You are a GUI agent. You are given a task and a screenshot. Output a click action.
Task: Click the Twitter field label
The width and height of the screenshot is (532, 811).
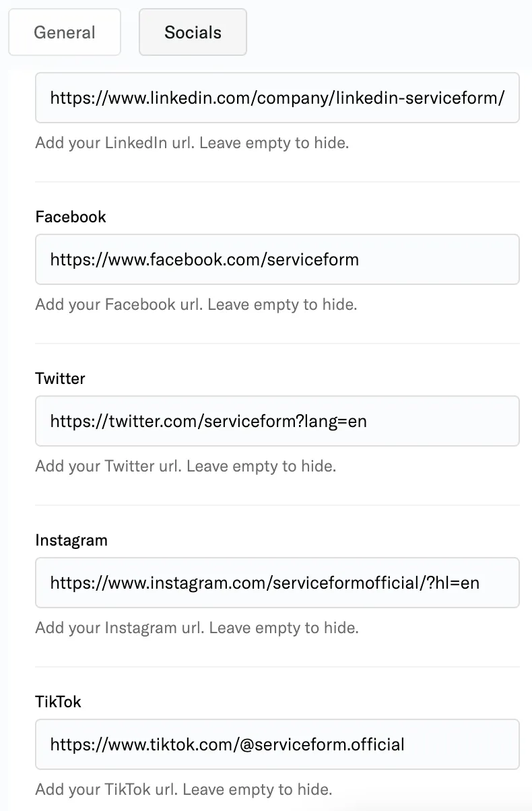tap(60, 379)
